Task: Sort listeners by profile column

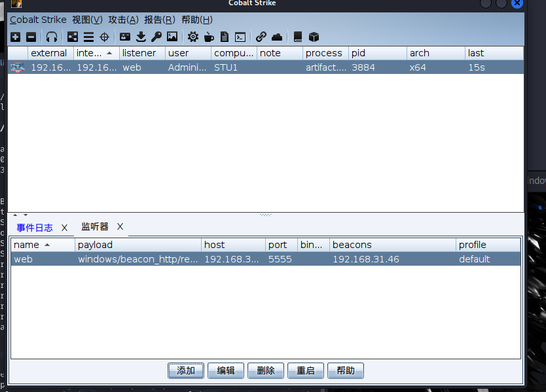Action: click(x=488, y=245)
